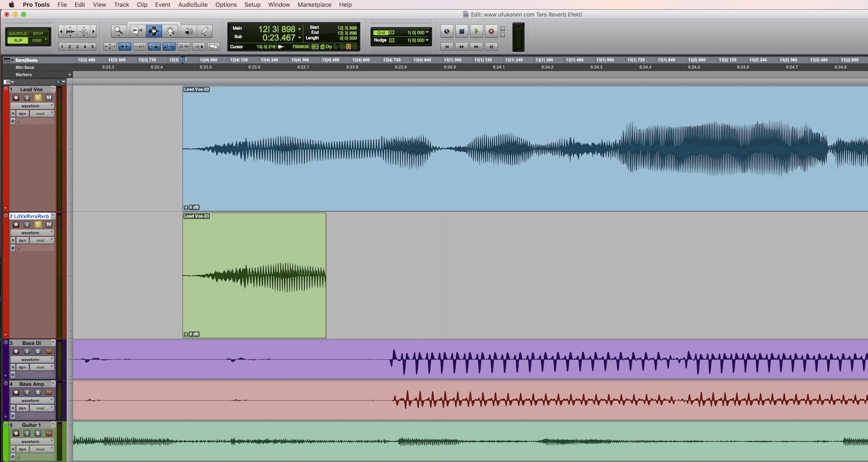Screen dimensions: 868x462
Task: Record-enable the Bass DI track
Action: (x=16, y=351)
